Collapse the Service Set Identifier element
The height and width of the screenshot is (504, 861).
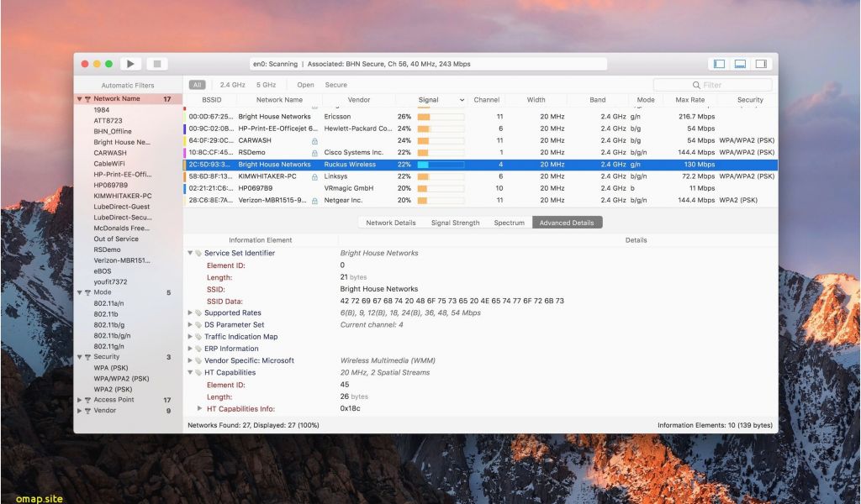click(x=191, y=254)
